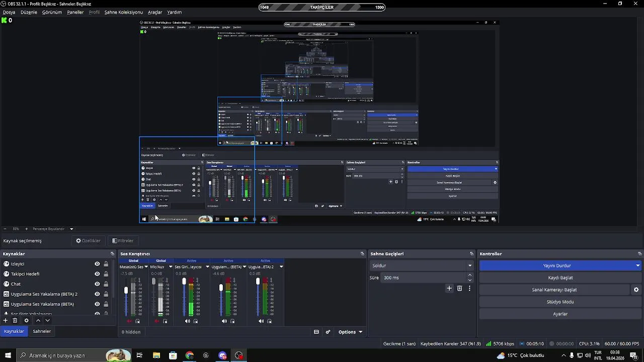Open the mixer Options dropdown
The image size is (644, 362).
[x=350, y=332]
